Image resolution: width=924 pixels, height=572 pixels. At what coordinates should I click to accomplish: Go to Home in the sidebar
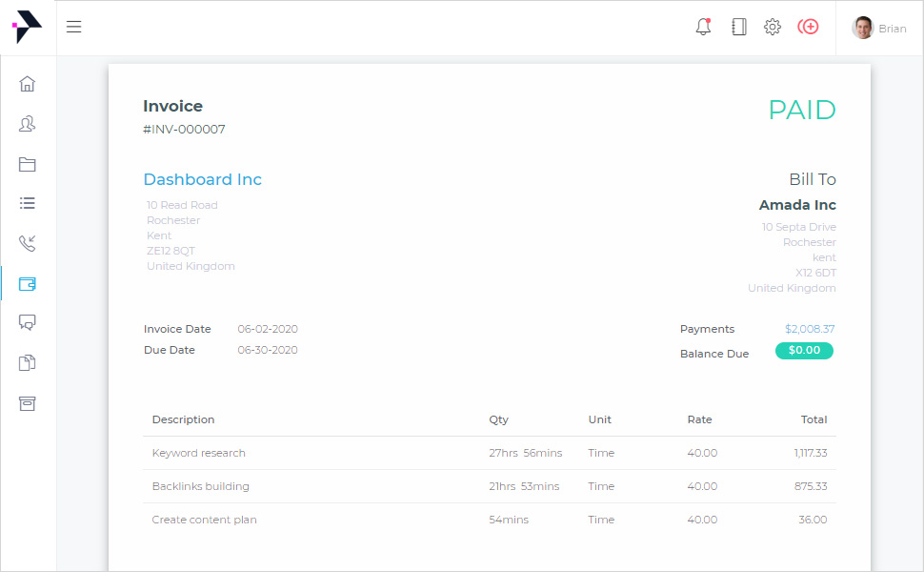pyautogui.click(x=28, y=84)
